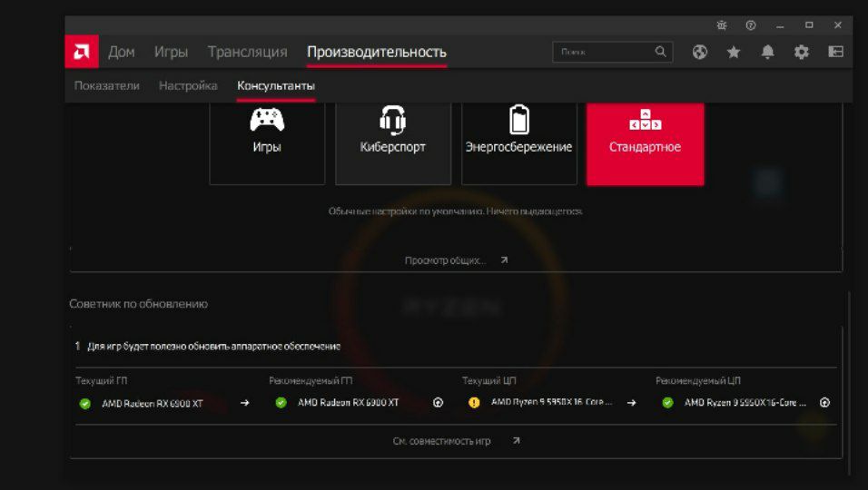Toggle the sidebar panel layout icon
This screenshot has width=868, height=490.
pos(835,52)
